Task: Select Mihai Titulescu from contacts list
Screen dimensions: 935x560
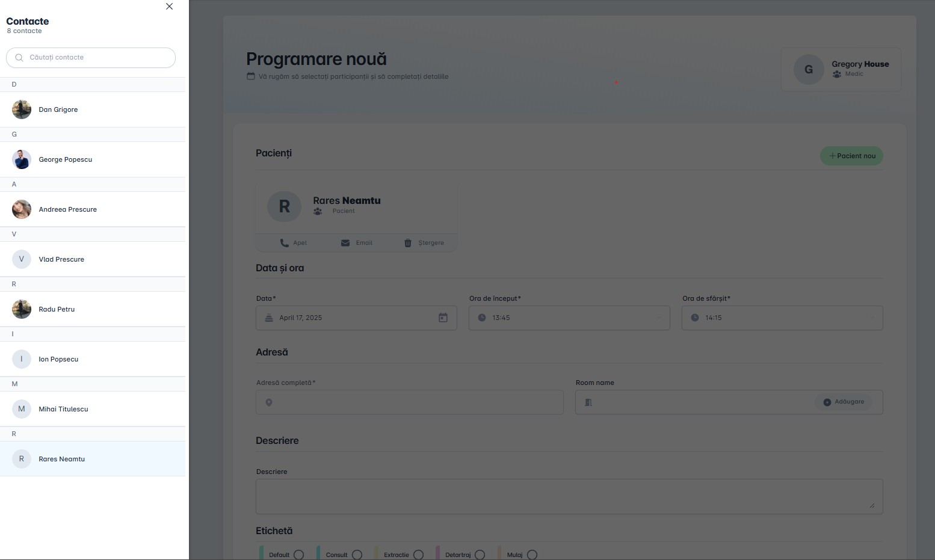Action: pyautogui.click(x=63, y=409)
